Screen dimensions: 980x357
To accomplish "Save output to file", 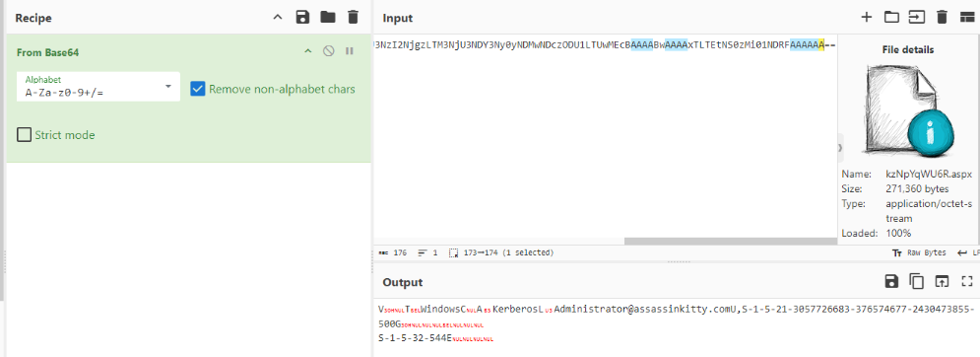I will 891,282.
